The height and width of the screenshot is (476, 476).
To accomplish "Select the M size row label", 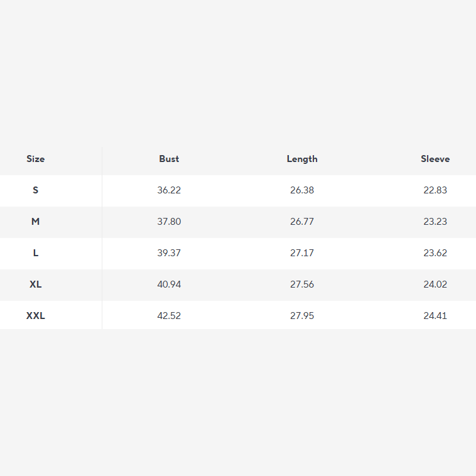I will click(35, 222).
